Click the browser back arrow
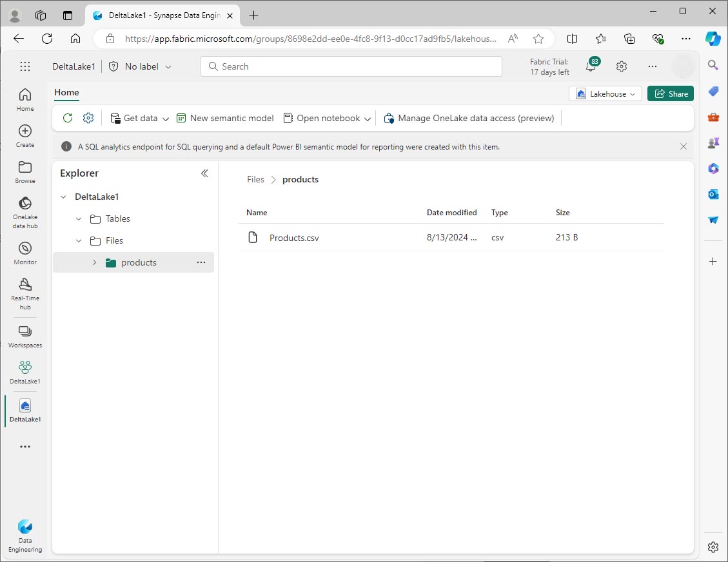728x562 pixels. [x=19, y=39]
